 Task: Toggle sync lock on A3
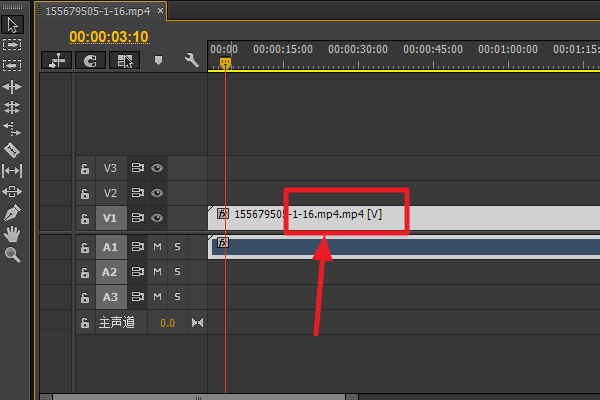138,296
